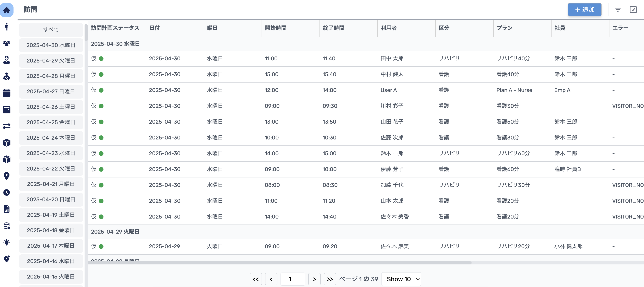Open the report document chart icon
This screenshot has height=287, width=644.
pos(7,209)
